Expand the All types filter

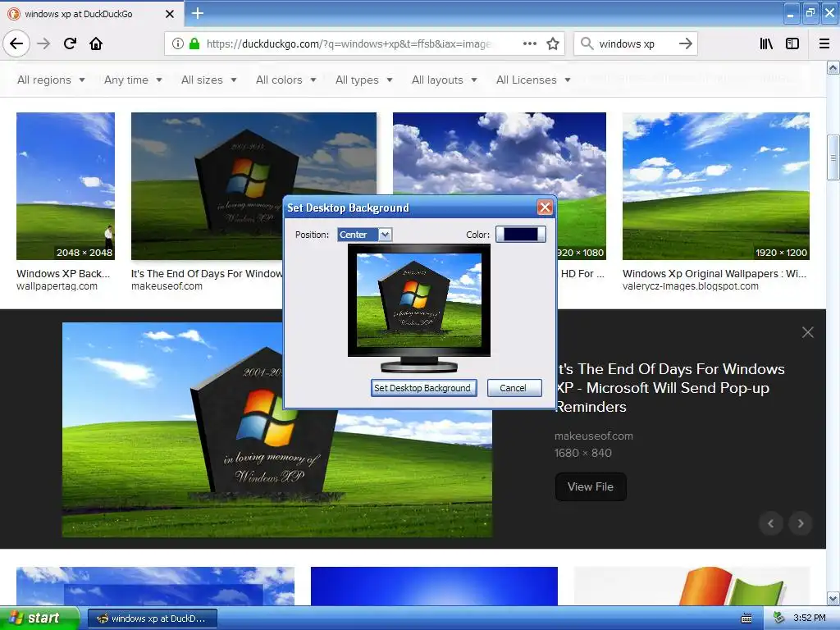pos(364,80)
